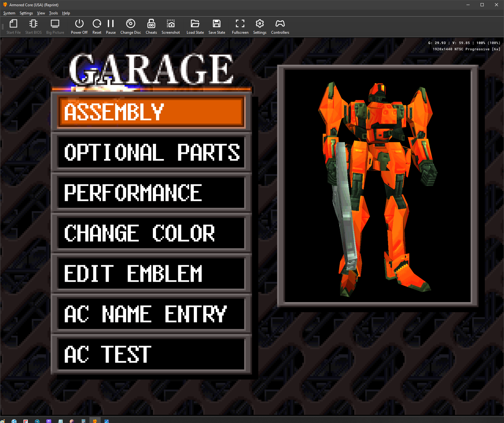The image size is (504, 423).
Task: Open the System menu
Action: coord(9,13)
